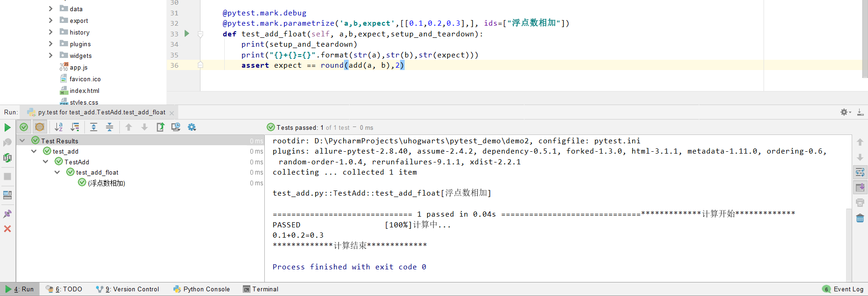Close the py.test run tab
The height and width of the screenshot is (296, 868).
(x=172, y=113)
